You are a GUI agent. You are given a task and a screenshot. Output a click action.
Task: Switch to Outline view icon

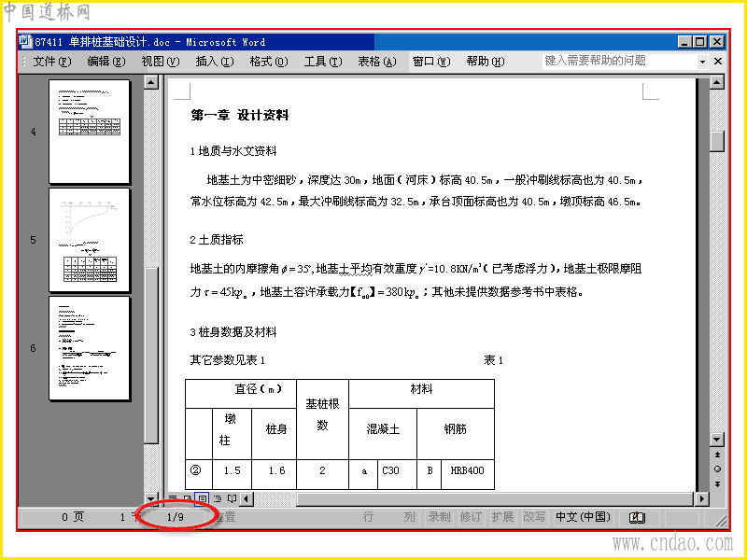(x=218, y=499)
